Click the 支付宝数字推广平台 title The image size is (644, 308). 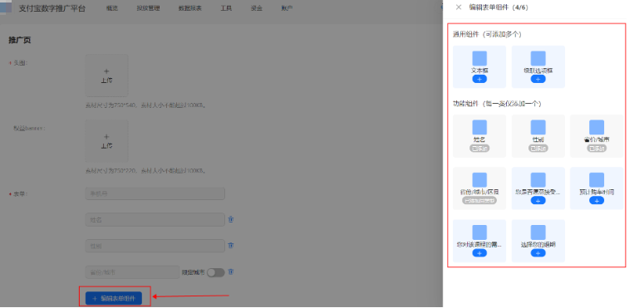(52, 8)
